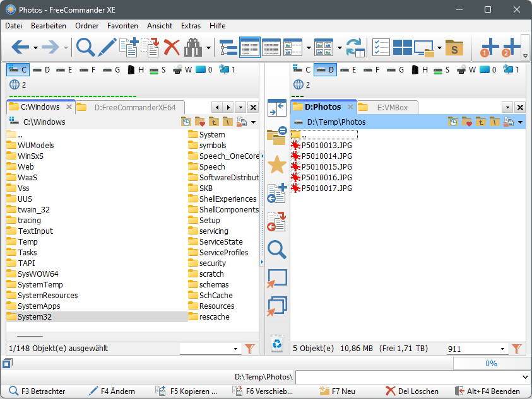Toggle the details list view mode
The height and width of the screenshot is (399, 532).
tap(271, 47)
